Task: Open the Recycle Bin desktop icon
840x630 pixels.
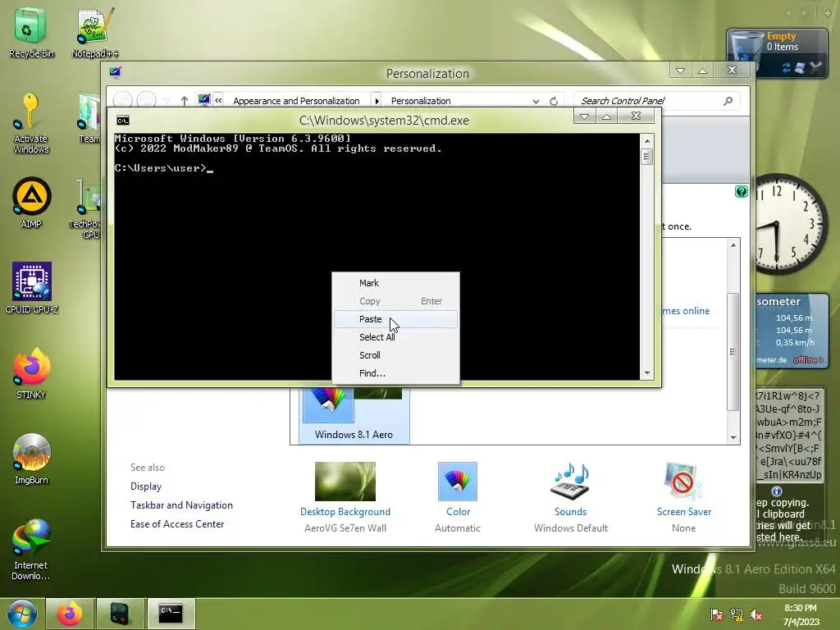Action: (x=31, y=33)
